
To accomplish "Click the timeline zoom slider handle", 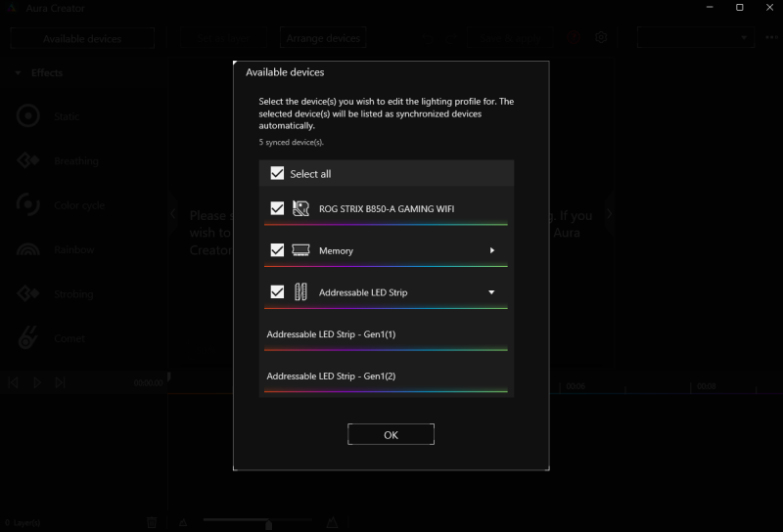I will point(268,524).
